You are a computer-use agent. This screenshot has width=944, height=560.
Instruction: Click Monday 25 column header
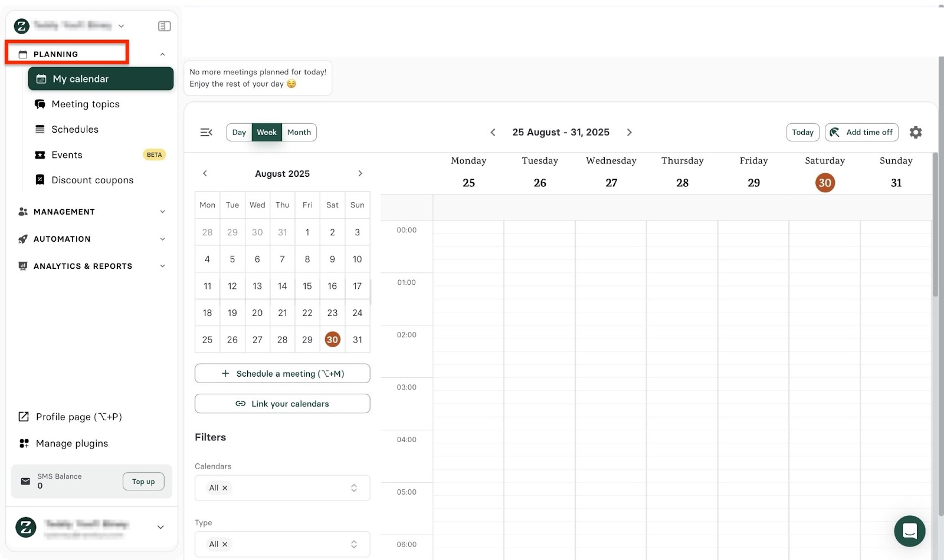[468, 172]
